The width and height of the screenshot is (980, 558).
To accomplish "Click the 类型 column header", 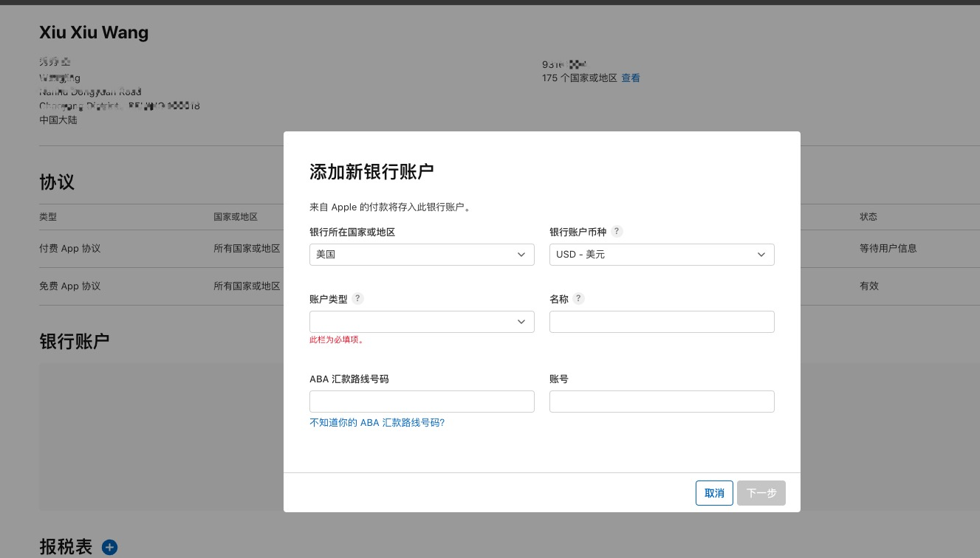I will tap(48, 217).
